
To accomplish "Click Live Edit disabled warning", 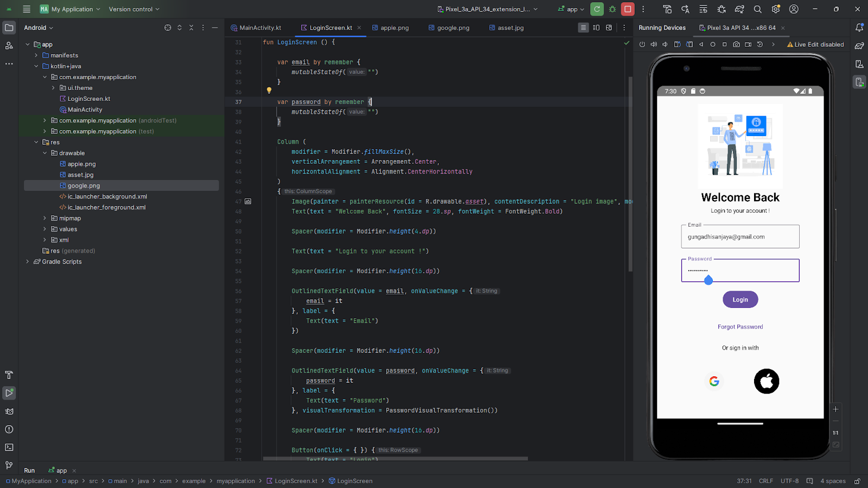I will pos(815,44).
